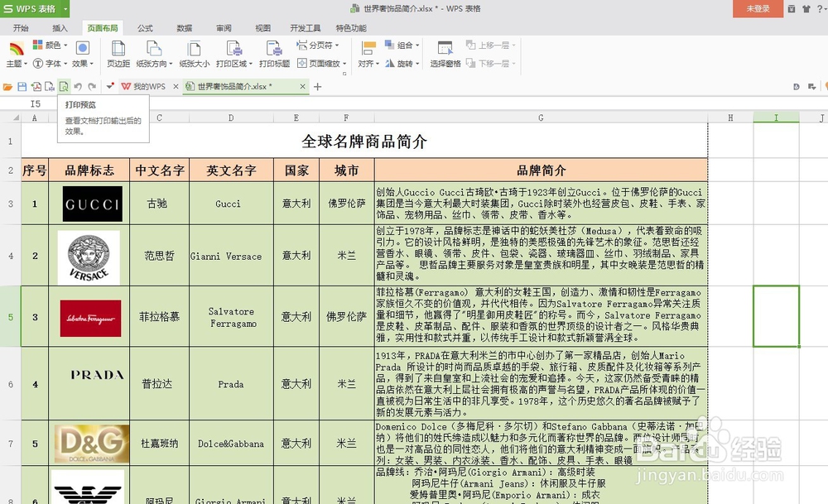Viewport: 828px width, 504px height.
Task: Click the cell containing Gianni Versace
Action: click(x=231, y=256)
